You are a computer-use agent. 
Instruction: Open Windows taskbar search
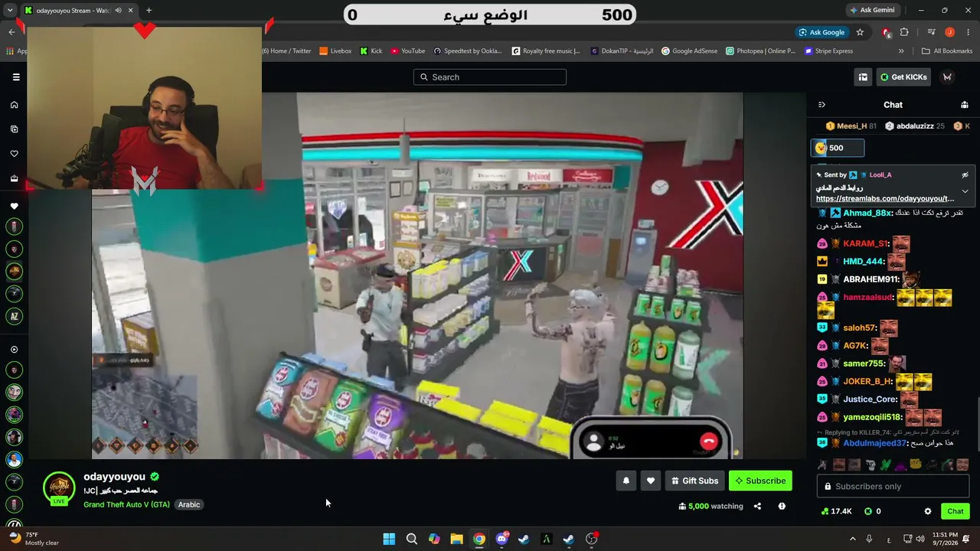411,539
